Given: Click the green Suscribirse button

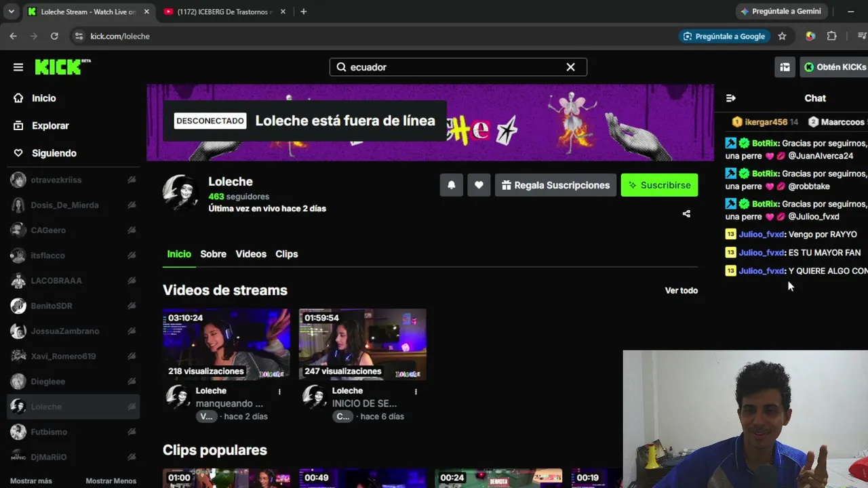Looking at the screenshot, I should pos(659,185).
